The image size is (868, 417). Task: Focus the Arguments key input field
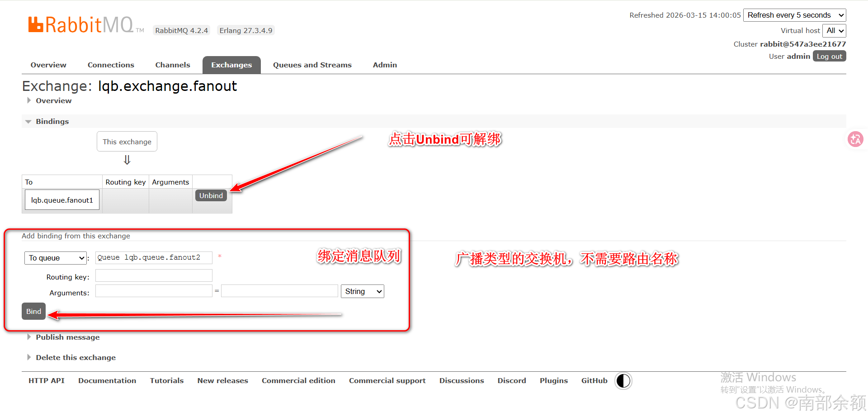[154, 291]
